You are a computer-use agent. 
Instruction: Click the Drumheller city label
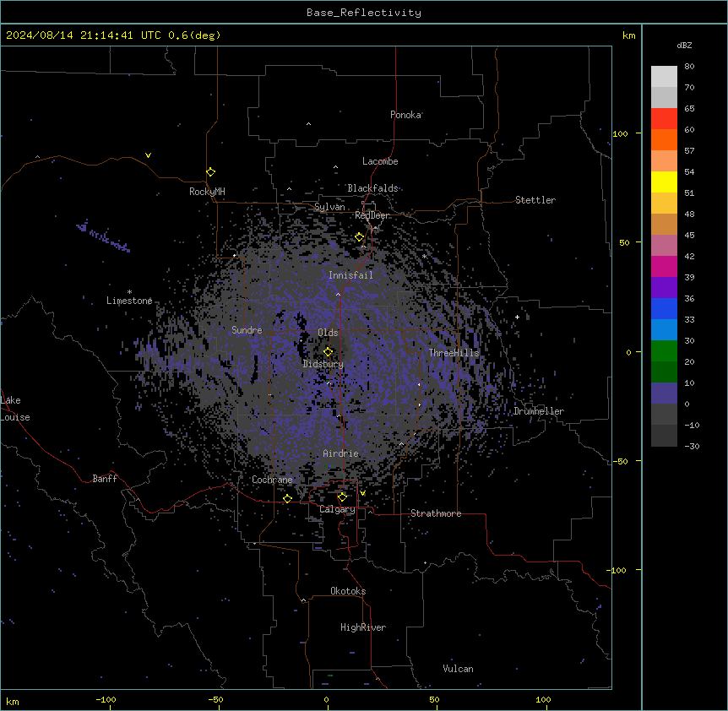pos(539,411)
